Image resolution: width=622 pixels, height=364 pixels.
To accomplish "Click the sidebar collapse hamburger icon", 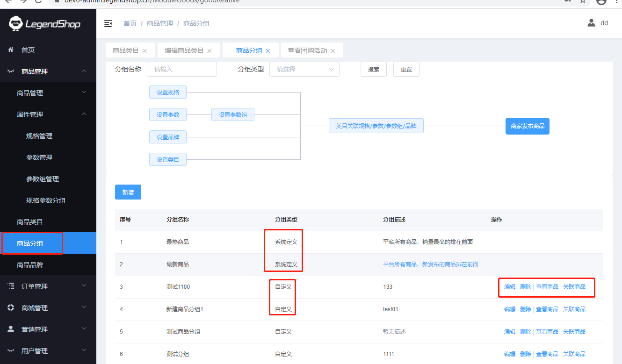I will tap(108, 23).
